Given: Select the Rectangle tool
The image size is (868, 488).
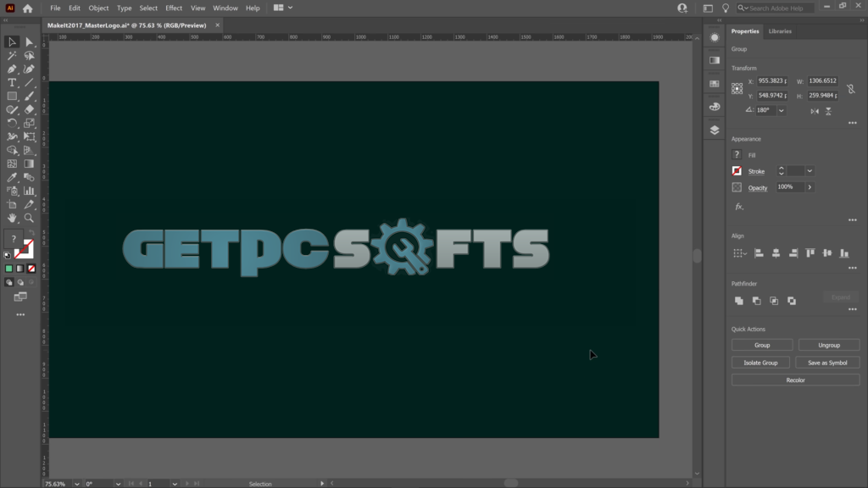Looking at the screenshot, I should 12,97.
